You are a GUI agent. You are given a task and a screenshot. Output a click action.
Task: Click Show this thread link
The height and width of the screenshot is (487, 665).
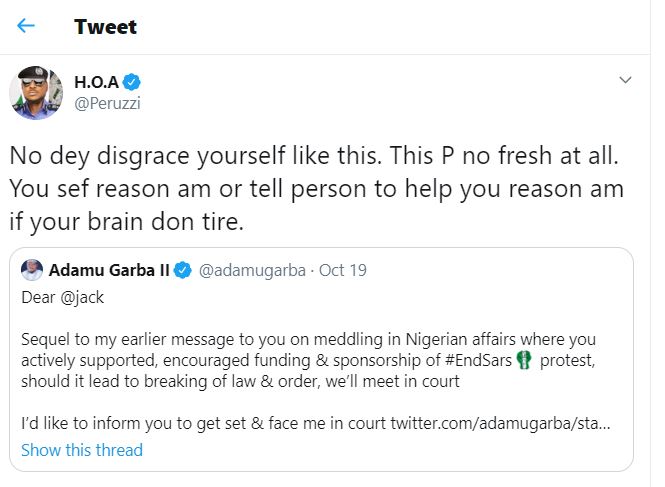[82, 450]
